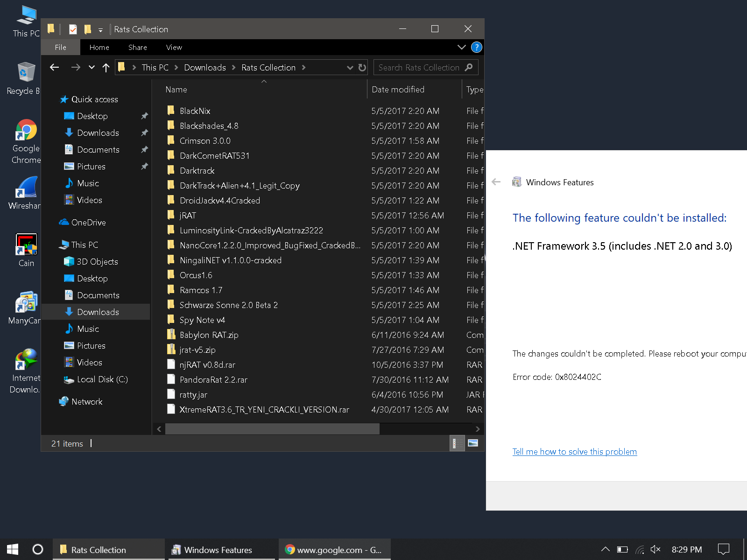Viewport: 747px width, 560px height.
Task: Click 'Tell me how to solve this problem' link
Action: [x=575, y=452]
